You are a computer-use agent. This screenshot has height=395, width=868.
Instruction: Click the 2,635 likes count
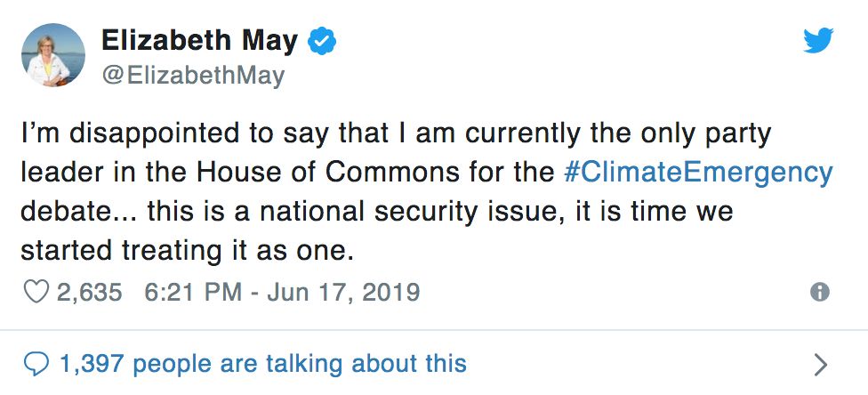click(89, 292)
